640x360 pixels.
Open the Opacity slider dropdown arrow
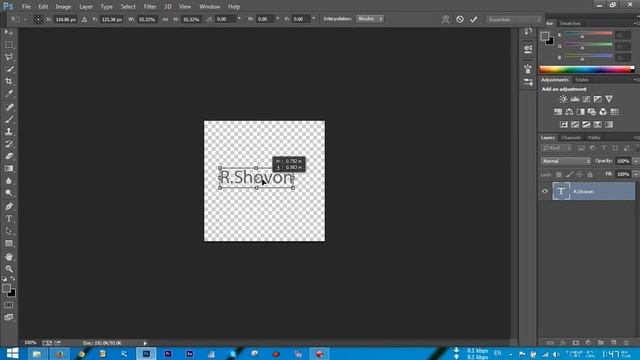point(636,161)
